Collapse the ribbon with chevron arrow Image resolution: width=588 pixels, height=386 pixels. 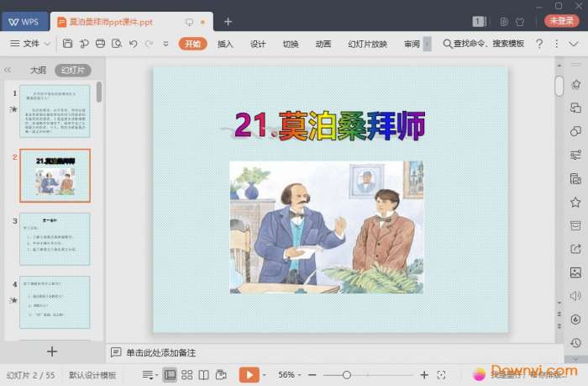click(574, 44)
